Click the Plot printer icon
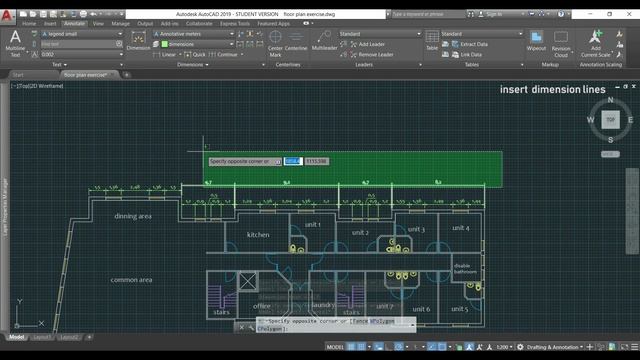This screenshot has width=640, height=360. pos(83,14)
